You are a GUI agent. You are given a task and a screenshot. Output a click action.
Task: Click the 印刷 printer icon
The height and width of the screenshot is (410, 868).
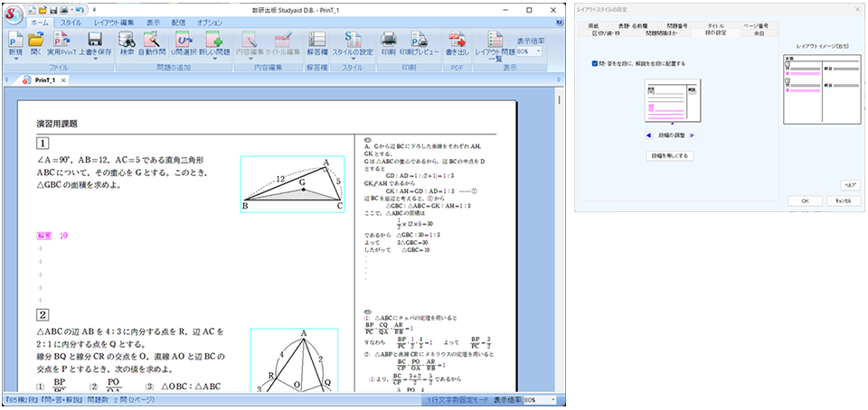point(388,40)
